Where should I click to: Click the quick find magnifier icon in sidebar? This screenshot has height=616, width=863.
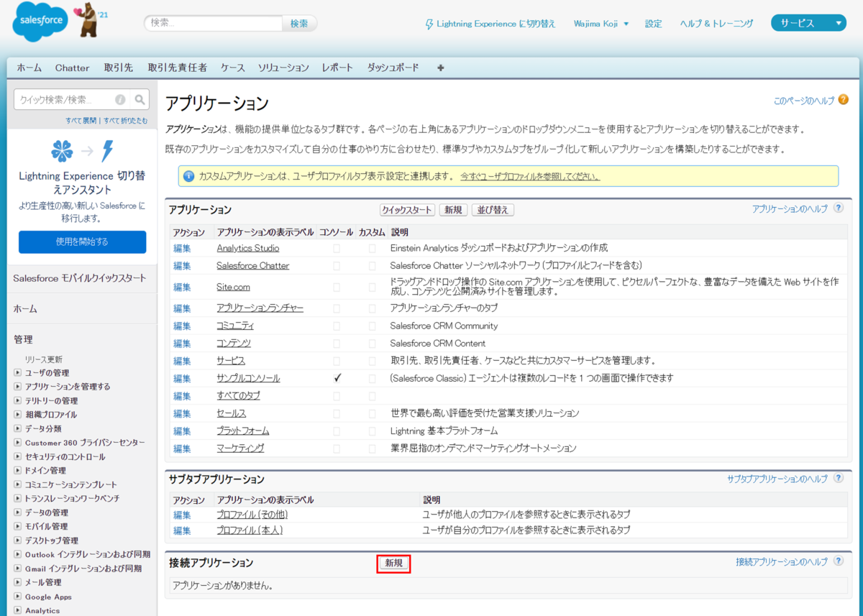140,100
